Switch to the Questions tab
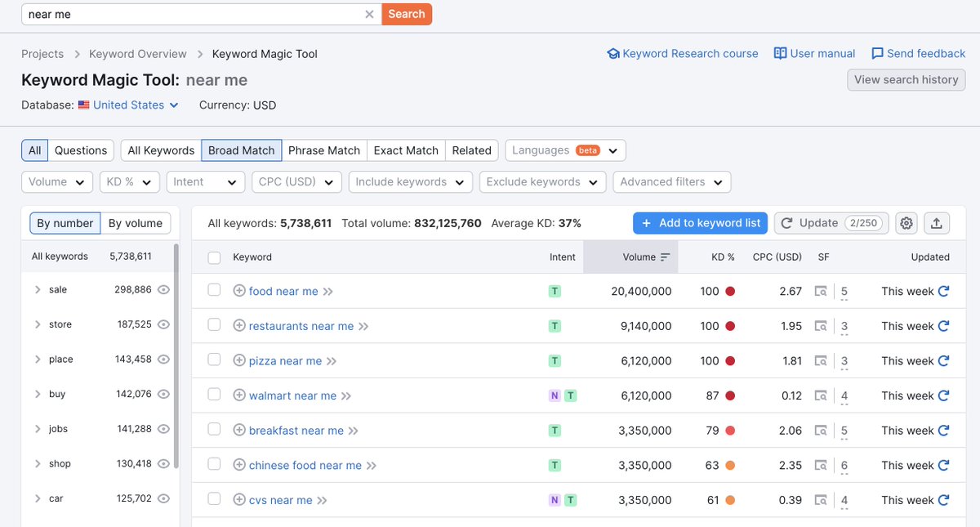This screenshot has width=980, height=527. point(81,150)
